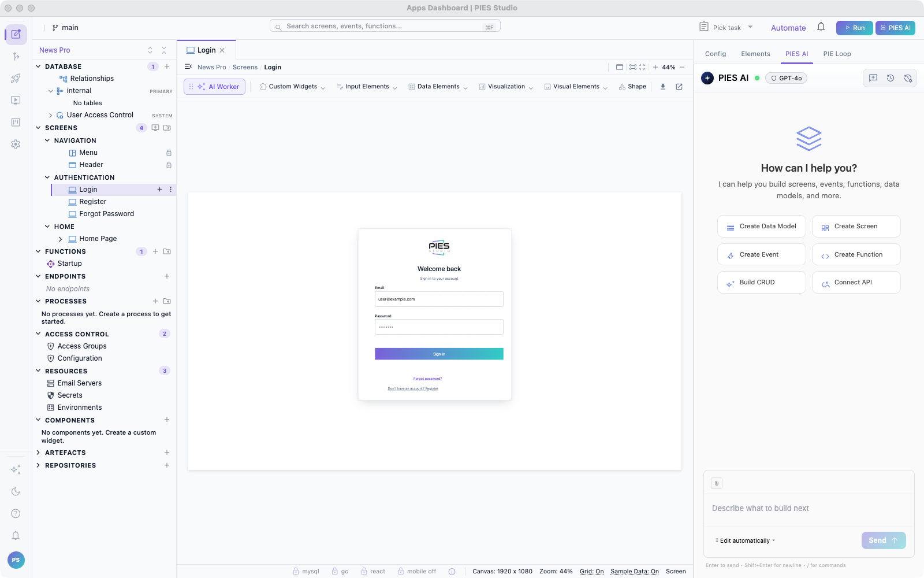Open the PS user avatar

point(16,560)
